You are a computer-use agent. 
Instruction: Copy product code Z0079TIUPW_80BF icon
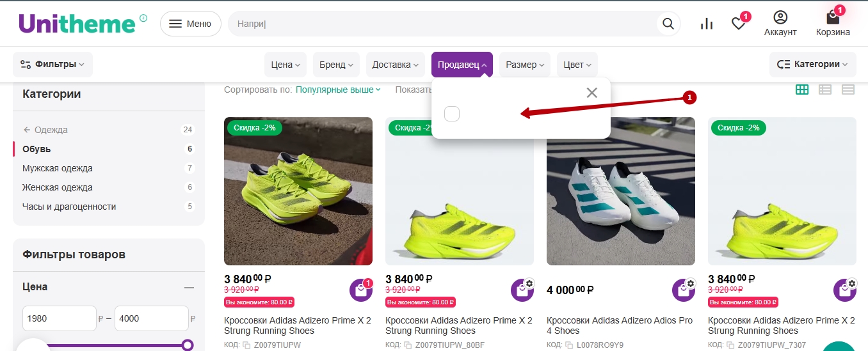[407, 345]
